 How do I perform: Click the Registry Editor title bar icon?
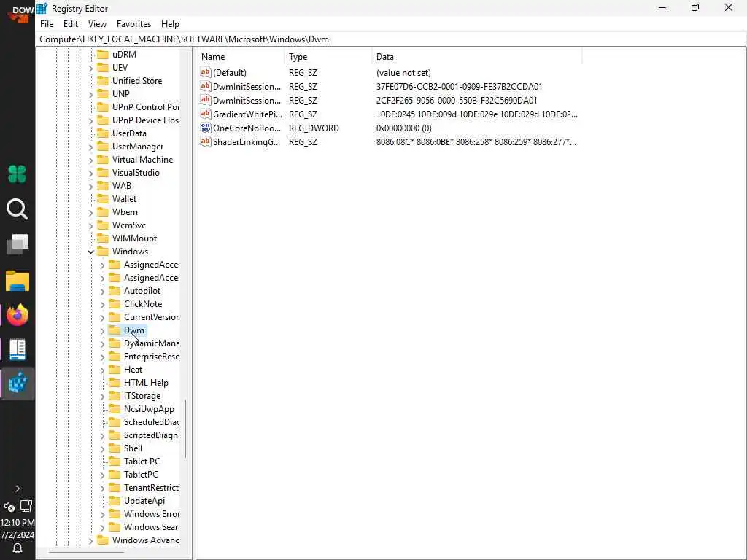pyautogui.click(x=42, y=8)
